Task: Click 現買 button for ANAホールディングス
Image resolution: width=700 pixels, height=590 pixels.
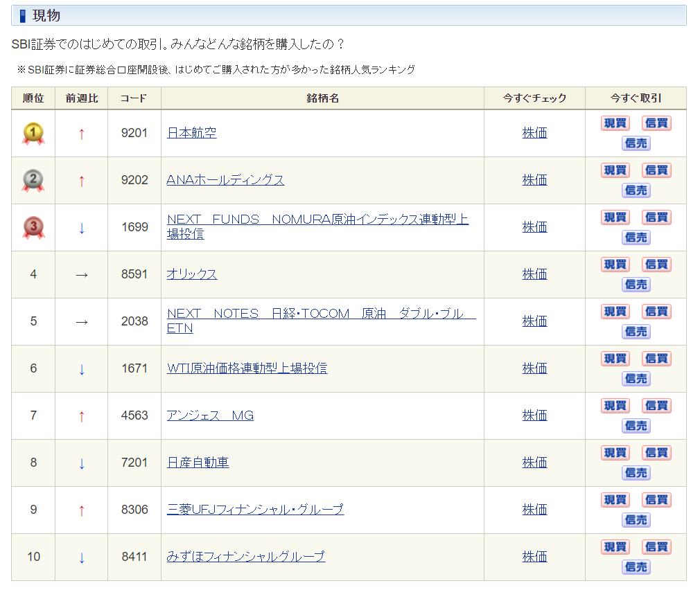Action: coord(615,170)
